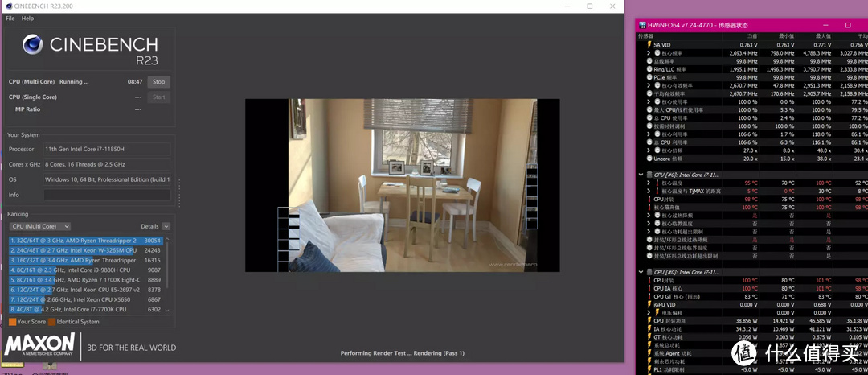Click the rendered room preview image

pyautogui.click(x=403, y=186)
